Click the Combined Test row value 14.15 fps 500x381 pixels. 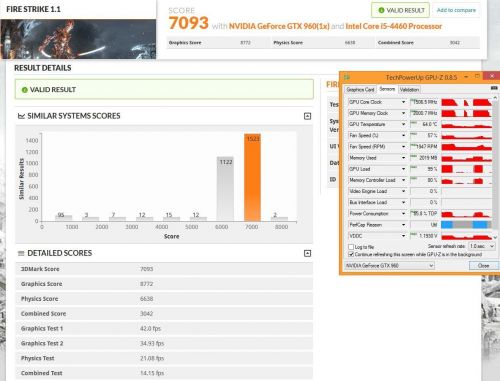point(152,373)
